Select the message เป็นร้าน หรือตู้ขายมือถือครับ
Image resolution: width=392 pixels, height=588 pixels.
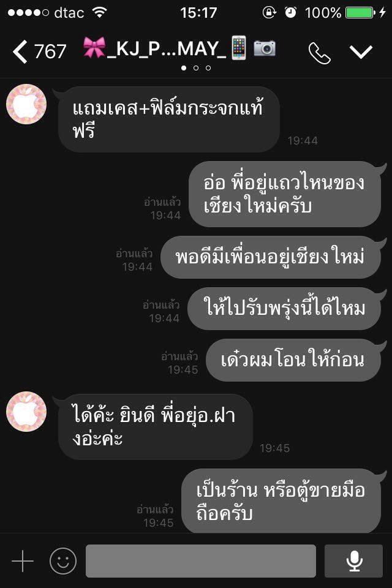pos(281,501)
